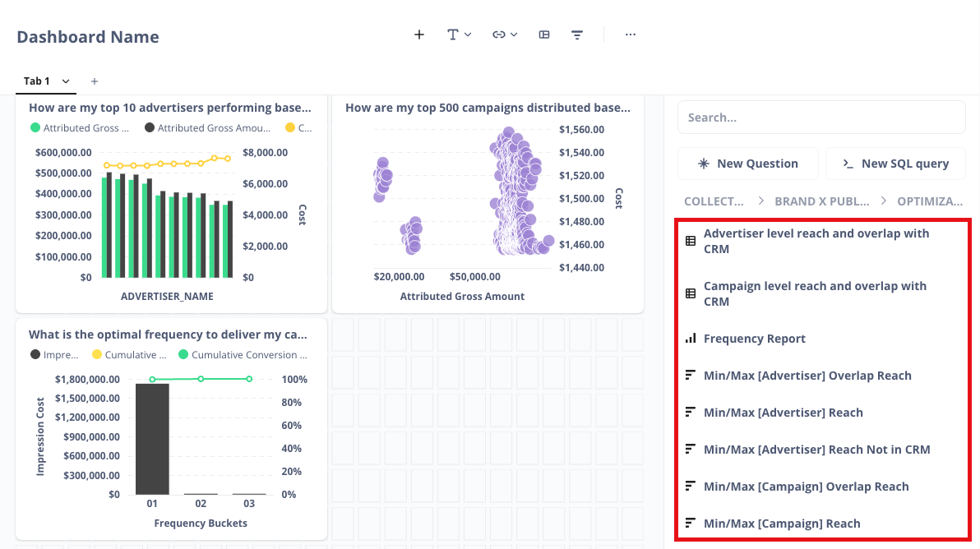Click table icon next to Campaign level reach

691,293
